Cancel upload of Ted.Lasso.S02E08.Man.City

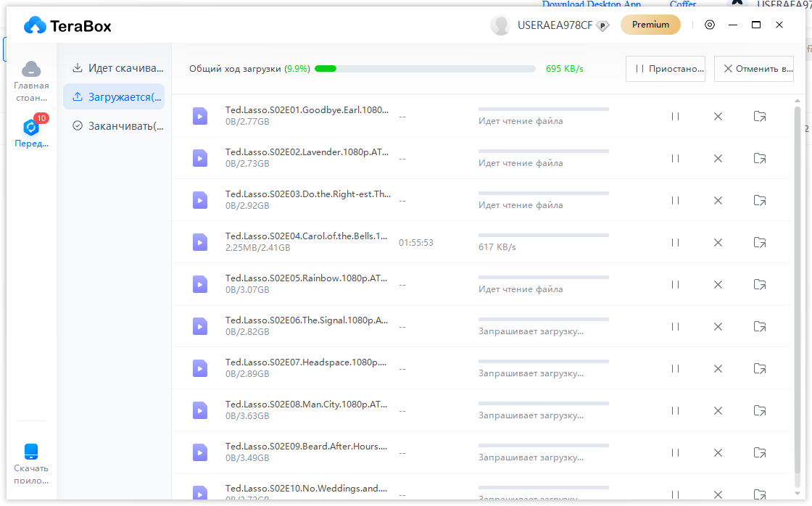[718, 410]
